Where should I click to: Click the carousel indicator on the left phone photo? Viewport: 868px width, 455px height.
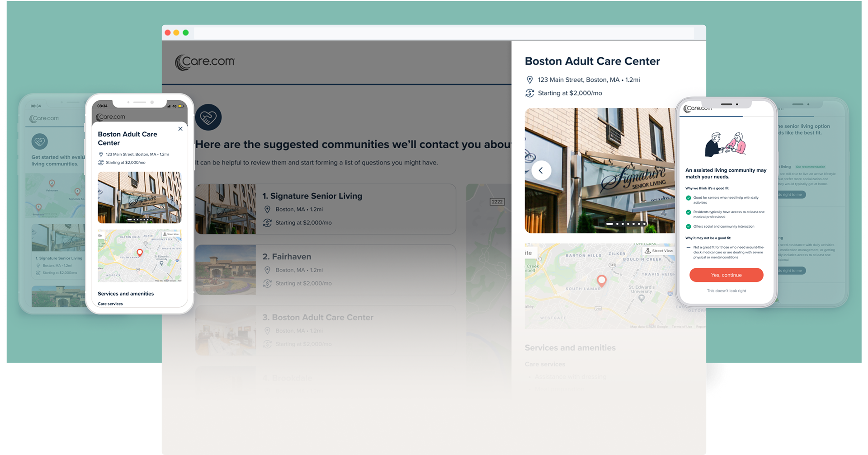140,220
